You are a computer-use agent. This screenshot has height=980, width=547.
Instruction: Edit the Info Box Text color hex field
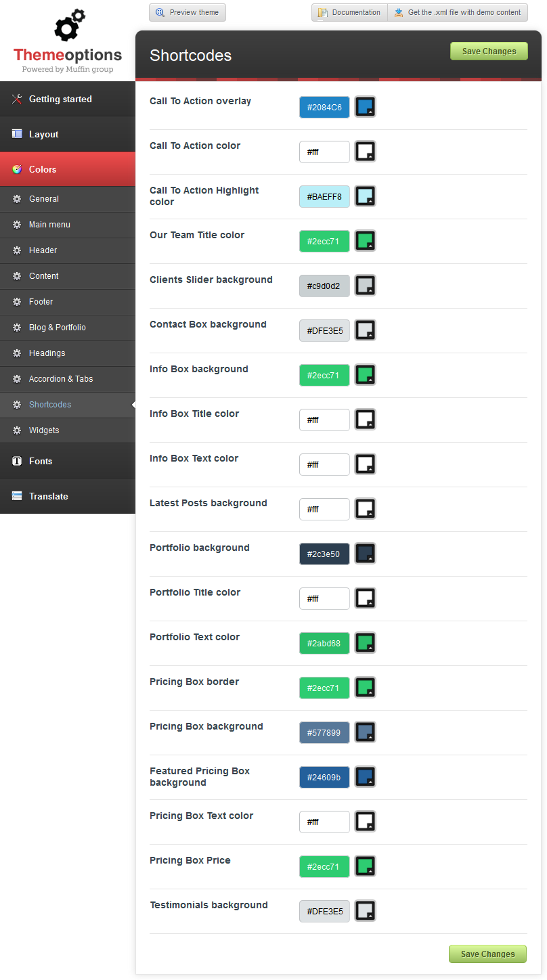tap(325, 464)
